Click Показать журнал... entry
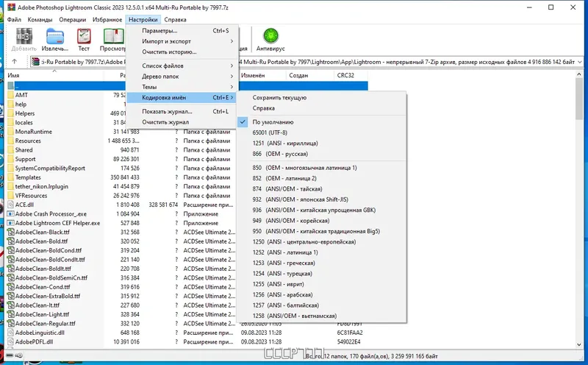The width and height of the screenshot is (588, 365). pyautogui.click(x=182, y=112)
